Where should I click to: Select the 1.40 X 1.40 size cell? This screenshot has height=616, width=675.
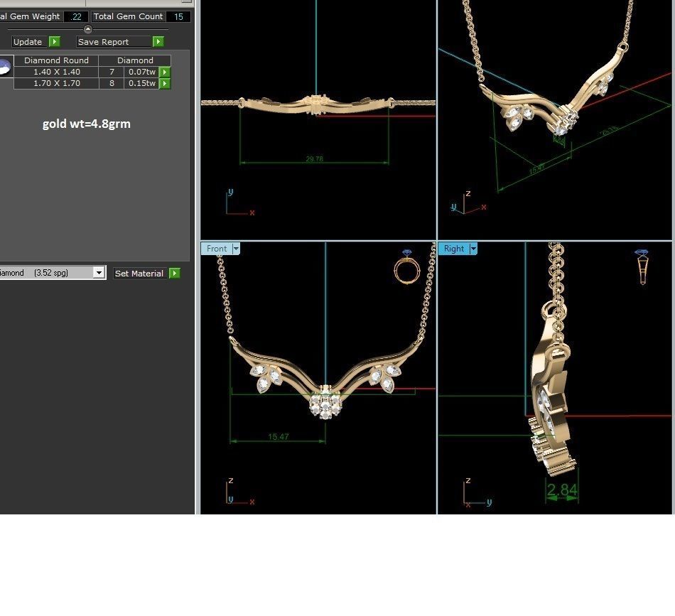coord(56,72)
